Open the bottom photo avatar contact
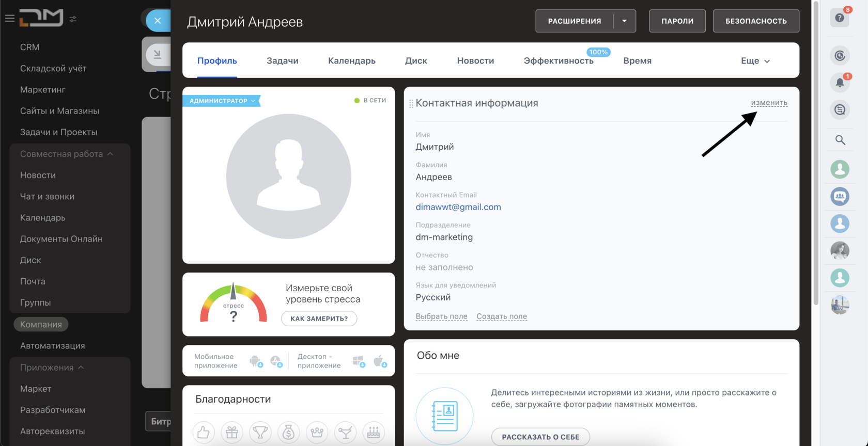The height and width of the screenshot is (446, 868). tap(840, 305)
